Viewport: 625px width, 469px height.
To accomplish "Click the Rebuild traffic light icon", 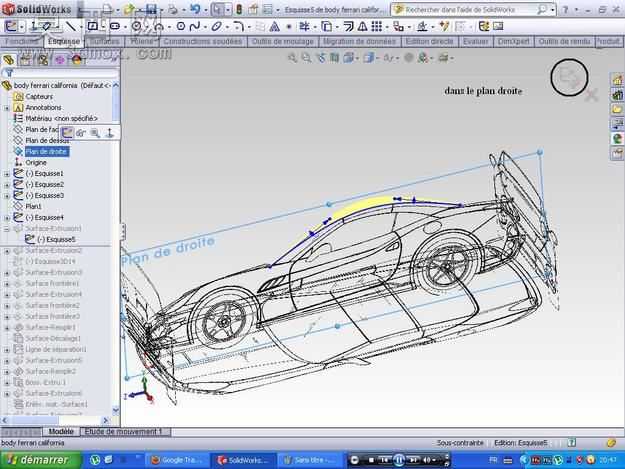I will pos(239,9).
